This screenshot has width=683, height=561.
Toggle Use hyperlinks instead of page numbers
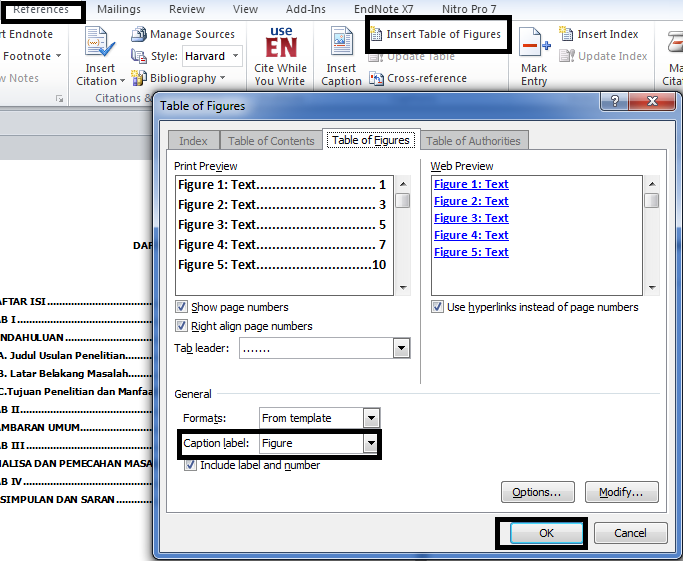pos(437,307)
